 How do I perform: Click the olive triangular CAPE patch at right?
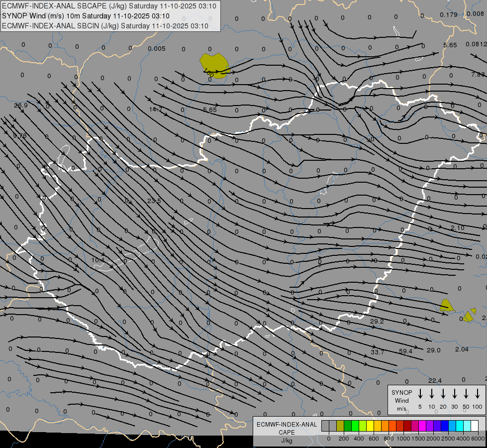click(446, 306)
